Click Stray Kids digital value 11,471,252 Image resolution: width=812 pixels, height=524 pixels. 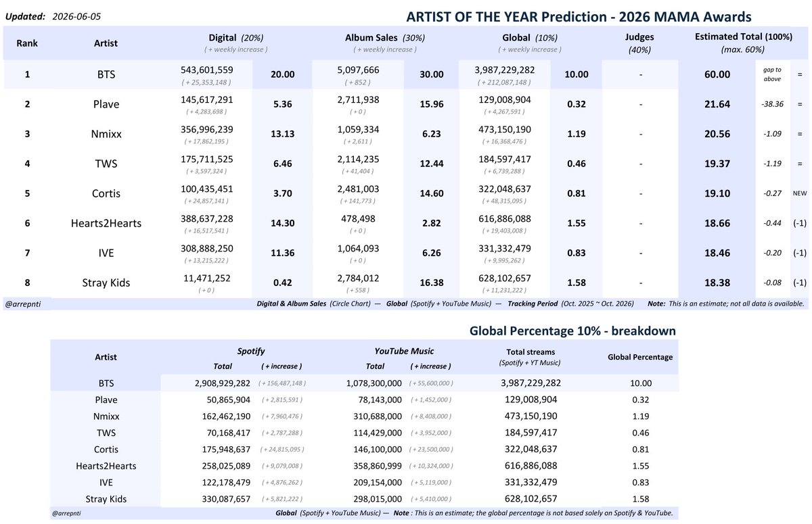(207, 279)
